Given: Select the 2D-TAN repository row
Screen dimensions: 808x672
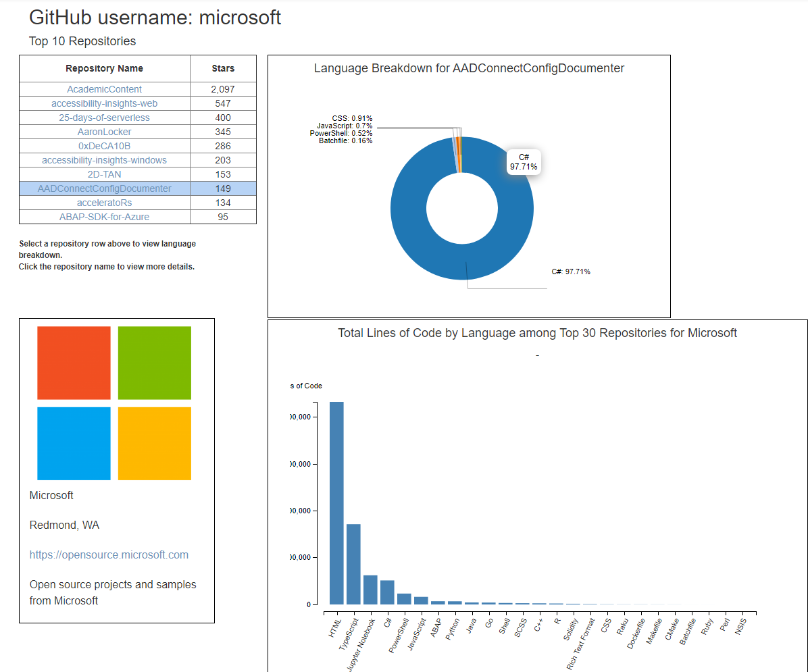Looking at the screenshot, I should (104, 174).
